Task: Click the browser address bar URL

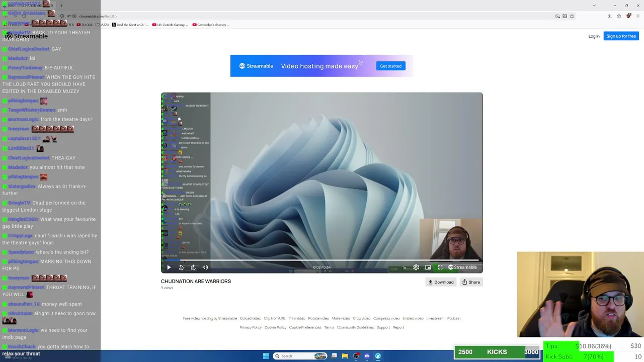Action: point(98,16)
